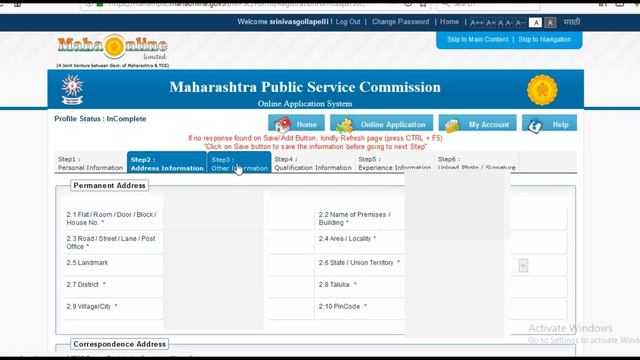Viewport: 640px width, 360px height.
Task: Click the 'Profile Status : InComplete' text
Action: tap(100, 119)
